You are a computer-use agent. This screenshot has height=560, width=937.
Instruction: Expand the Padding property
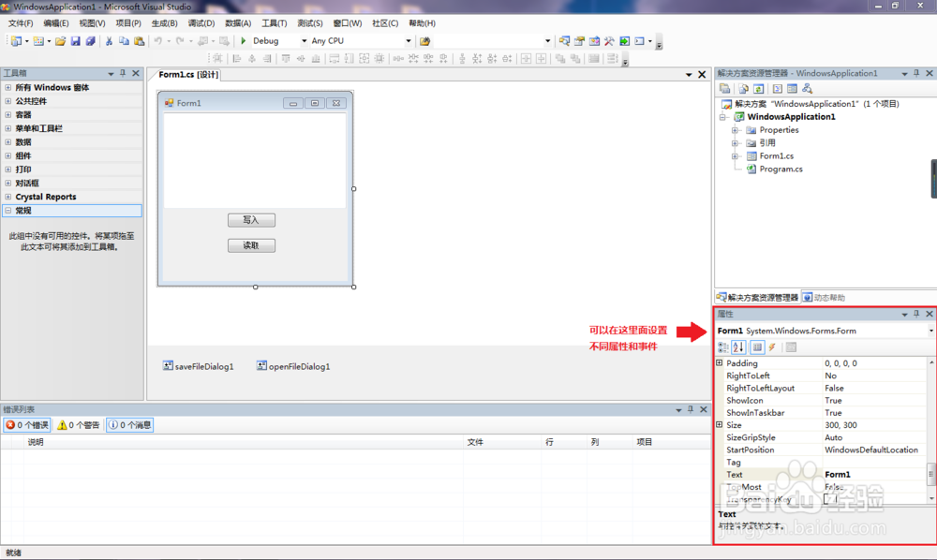click(x=720, y=362)
